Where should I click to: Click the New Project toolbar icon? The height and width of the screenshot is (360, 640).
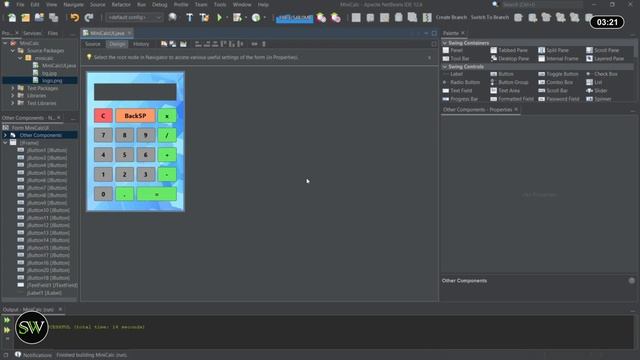coord(26,18)
